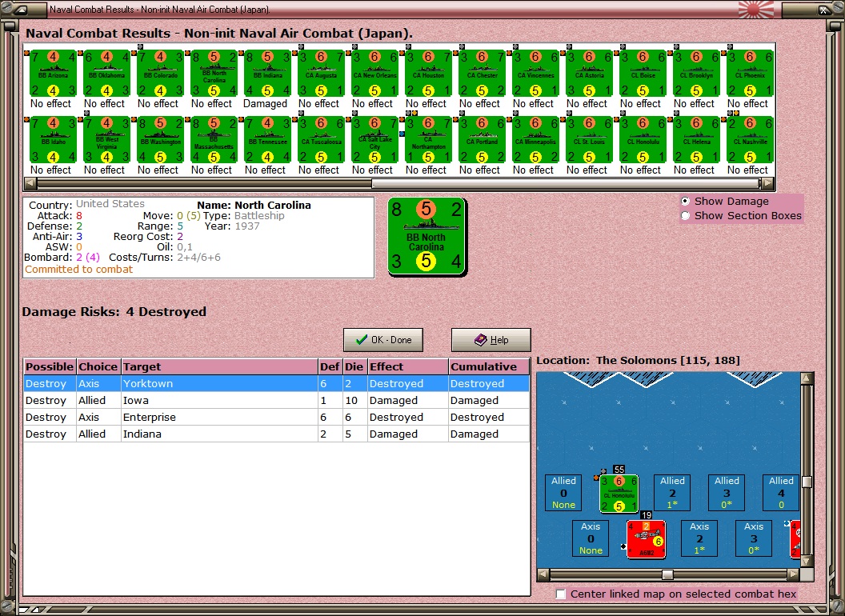Screen dimensions: 845x616
Task: Select the CA Astoria ship counter
Action: pos(589,74)
